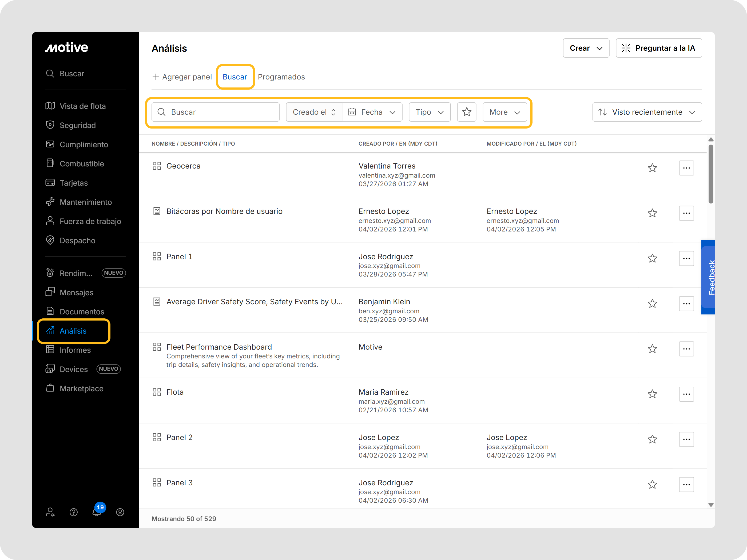Toggle the favorites filter star button
This screenshot has height=560, width=747.
(466, 112)
